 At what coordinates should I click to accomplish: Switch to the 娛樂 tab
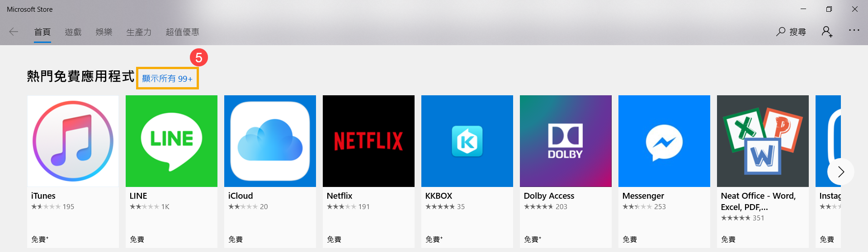(x=104, y=32)
